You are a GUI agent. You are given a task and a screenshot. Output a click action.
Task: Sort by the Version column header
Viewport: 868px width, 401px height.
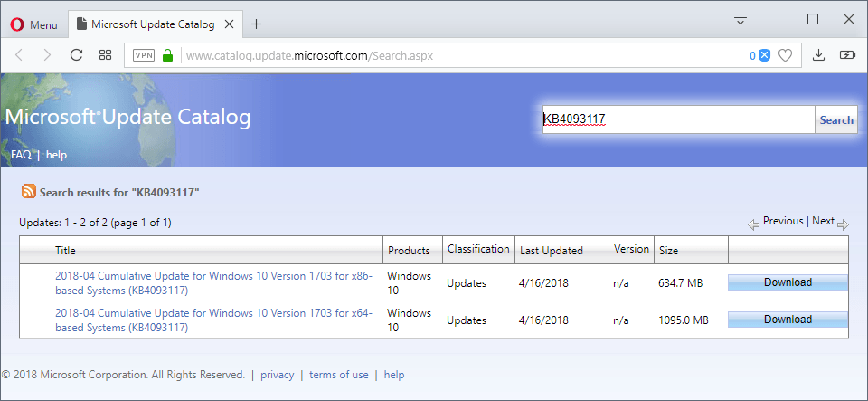coord(631,249)
